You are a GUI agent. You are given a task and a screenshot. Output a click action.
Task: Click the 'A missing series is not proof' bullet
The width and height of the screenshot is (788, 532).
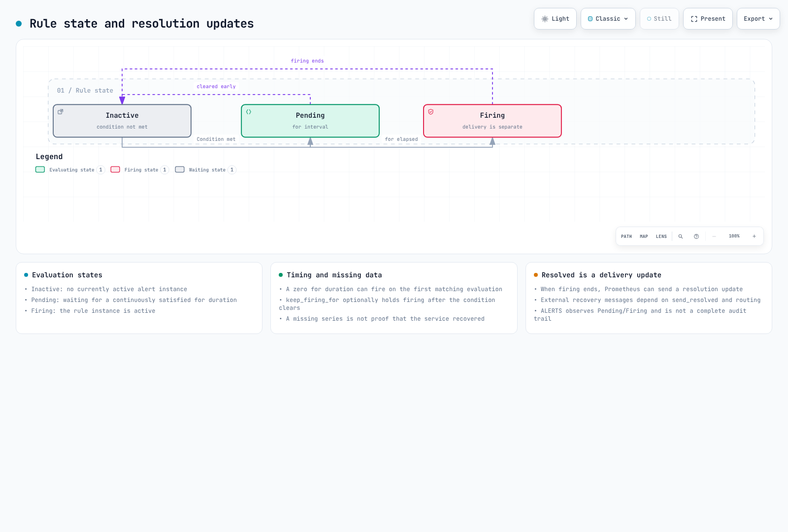coord(385,319)
